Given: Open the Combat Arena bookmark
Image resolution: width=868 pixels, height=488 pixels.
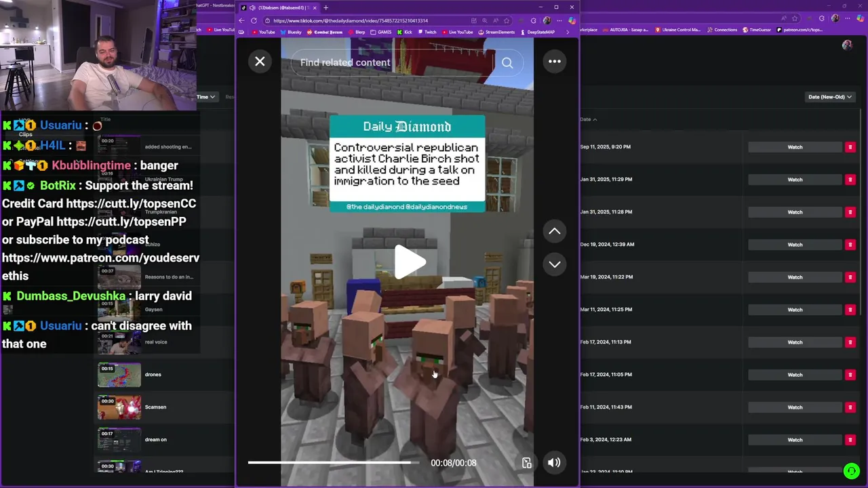Looking at the screenshot, I should (x=325, y=32).
